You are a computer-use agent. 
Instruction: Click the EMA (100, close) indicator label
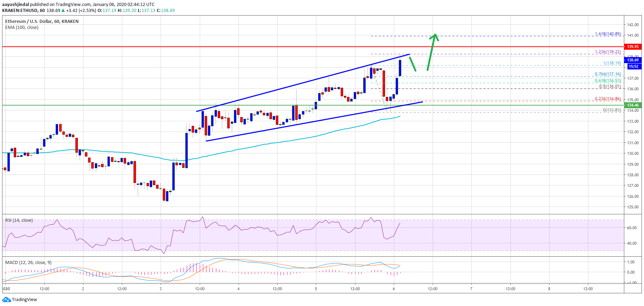click(22, 27)
